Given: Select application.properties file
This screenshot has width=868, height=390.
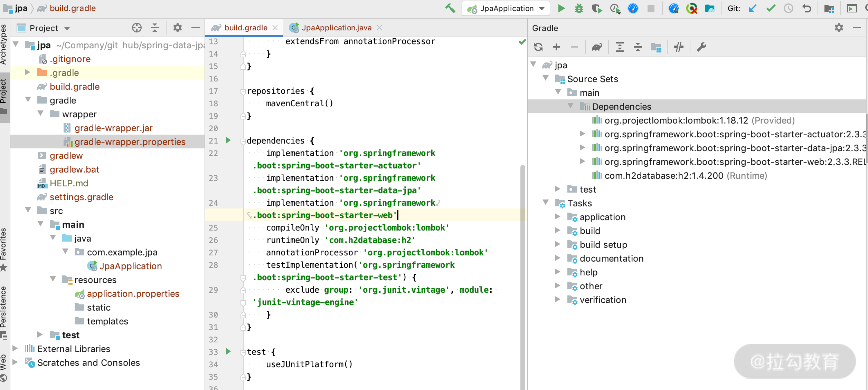Looking at the screenshot, I should (x=133, y=294).
